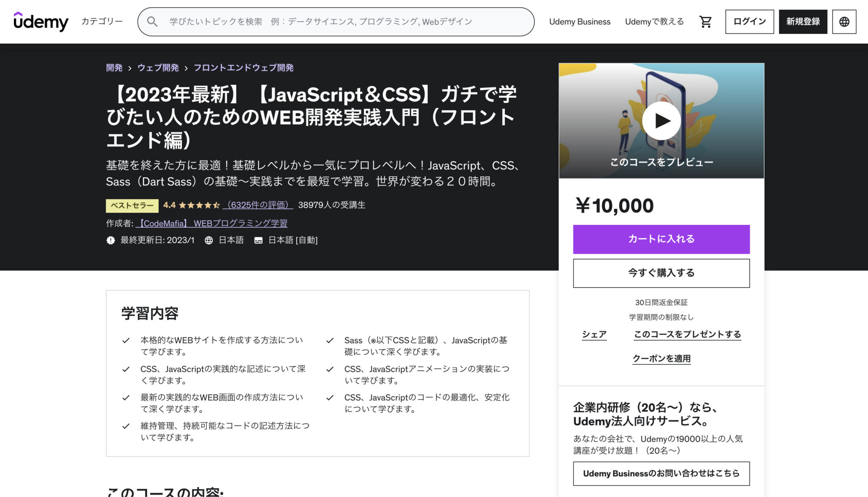Screen dimensions: 868x497
Task: Select the Udemyで教える menu item
Action: (654, 21)
